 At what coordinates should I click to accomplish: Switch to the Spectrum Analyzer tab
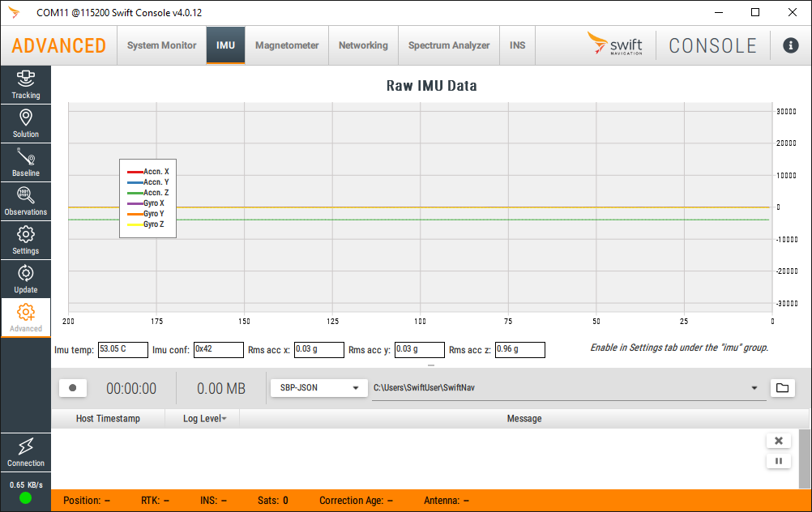[449, 45]
